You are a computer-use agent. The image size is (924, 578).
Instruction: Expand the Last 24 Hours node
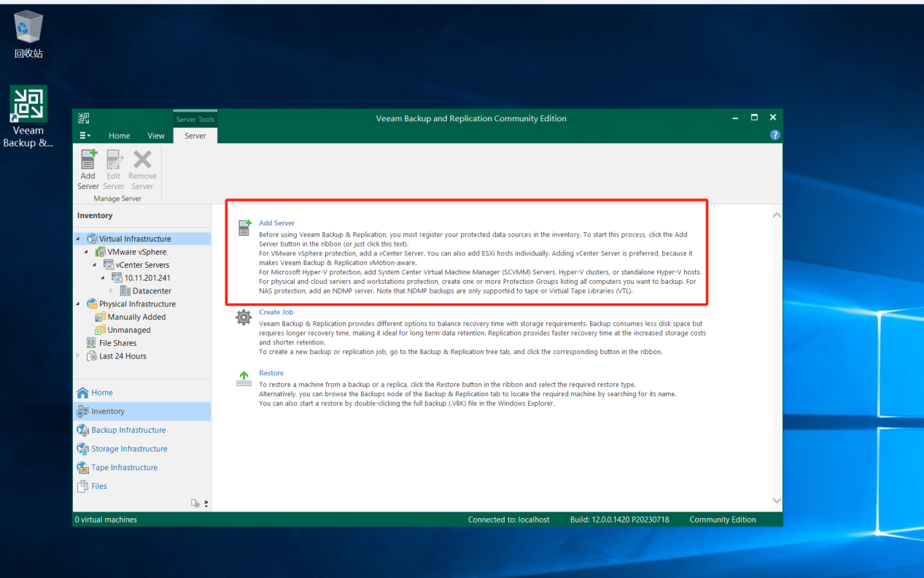tap(78, 356)
